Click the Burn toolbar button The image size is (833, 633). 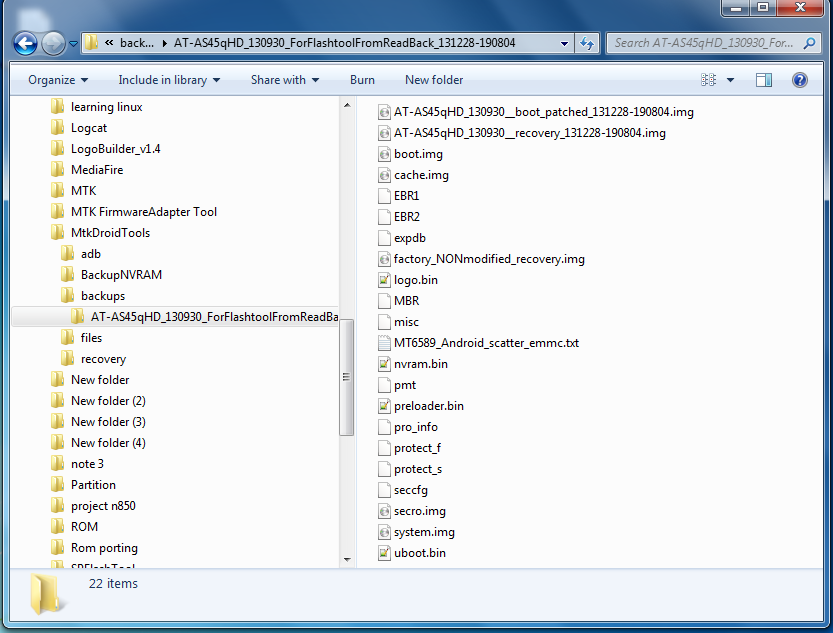362,80
